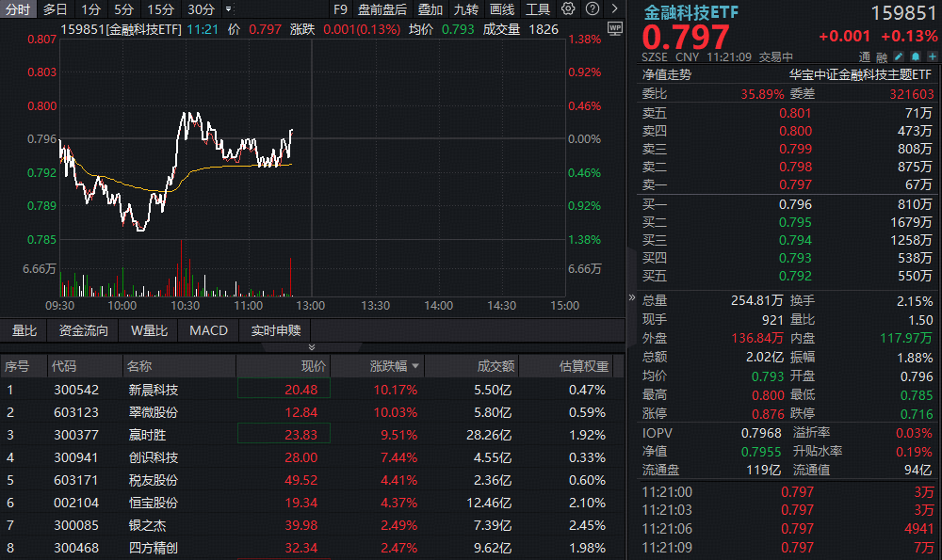
Task: Switch to the 资金流向 tab
Action: point(83,330)
